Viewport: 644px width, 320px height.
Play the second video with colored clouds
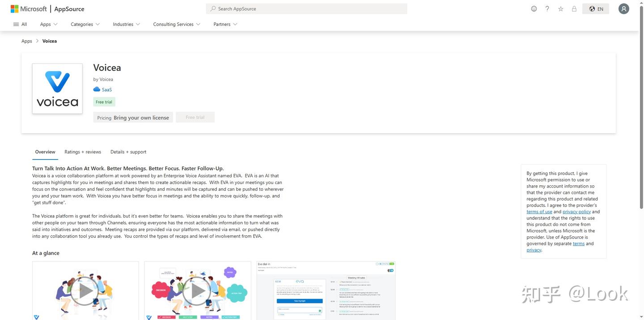coord(198,290)
